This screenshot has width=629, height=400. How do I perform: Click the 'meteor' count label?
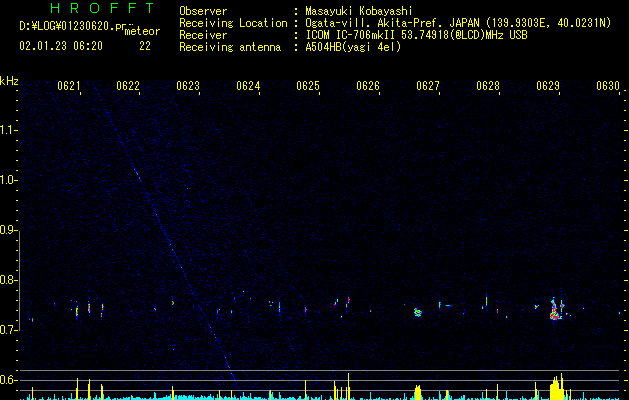pyautogui.click(x=142, y=31)
